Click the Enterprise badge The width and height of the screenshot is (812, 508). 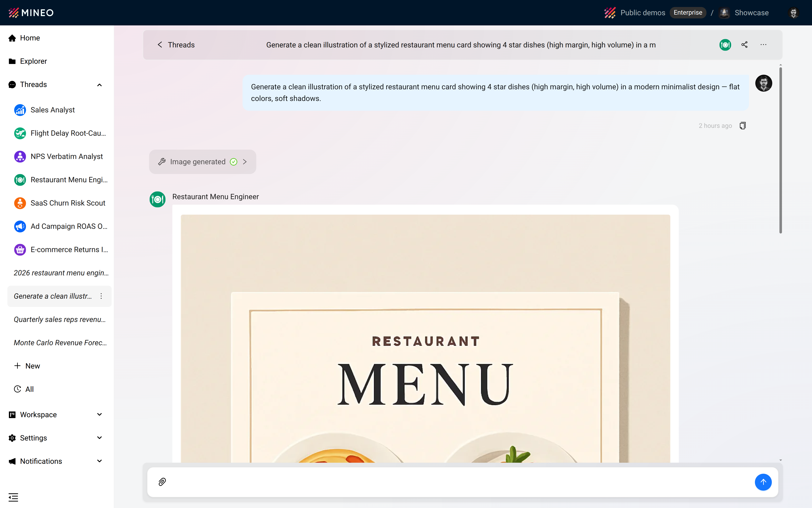pos(688,13)
